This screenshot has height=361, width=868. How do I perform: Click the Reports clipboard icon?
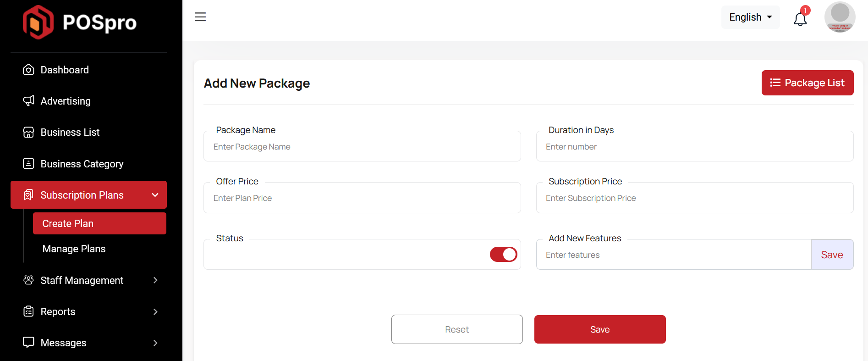coord(28,311)
